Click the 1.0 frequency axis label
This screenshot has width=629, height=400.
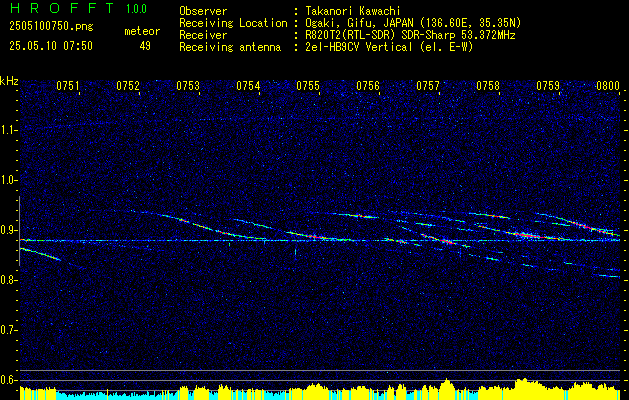[x=9, y=181]
